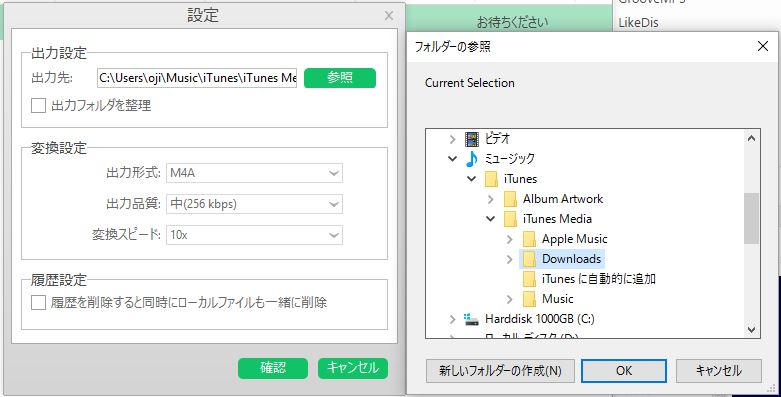Click 新しいフォルダーの作成(N) button
Screen dimensions: 781x397
tap(500, 371)
